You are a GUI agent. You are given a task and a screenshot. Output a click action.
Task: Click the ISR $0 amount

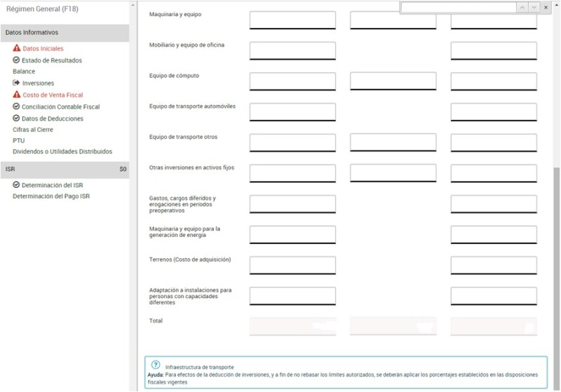click(123, 169)
